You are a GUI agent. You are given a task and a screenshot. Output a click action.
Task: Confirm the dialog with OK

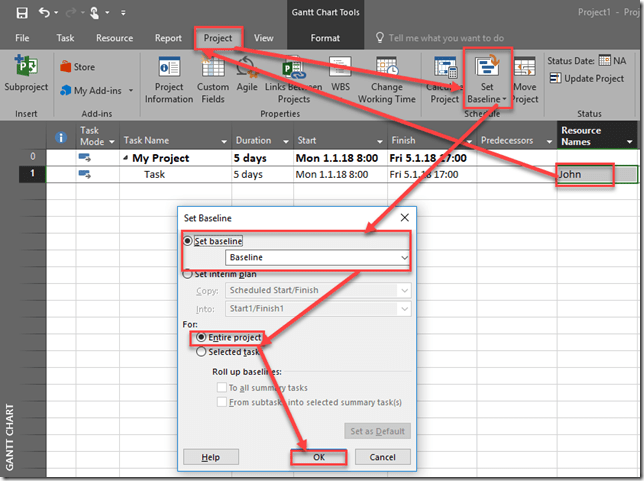coord(319,457)
